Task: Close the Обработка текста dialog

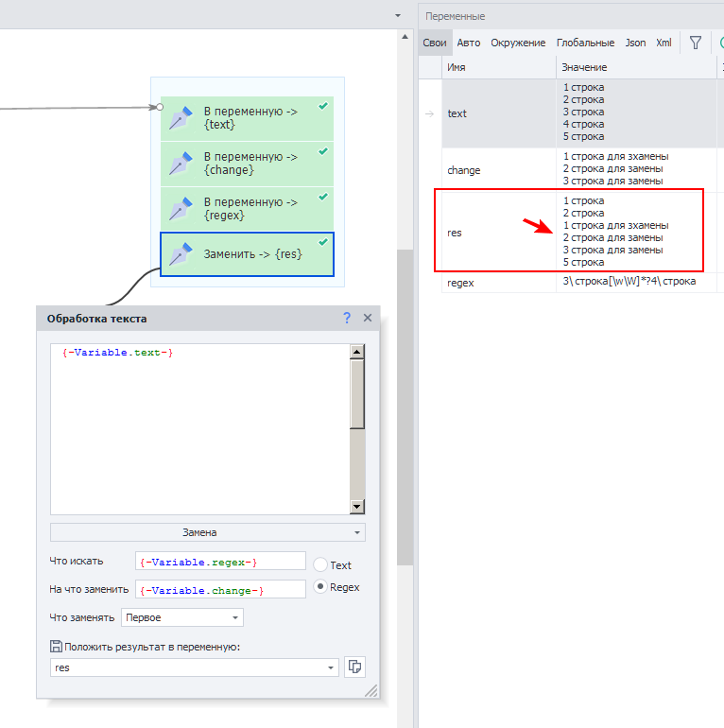Action: [368, 318]
